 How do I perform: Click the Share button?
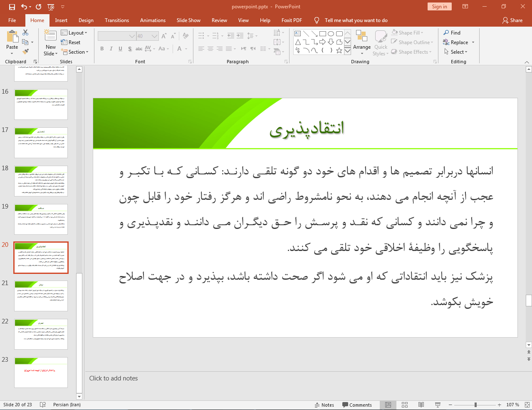coord(512,20)
